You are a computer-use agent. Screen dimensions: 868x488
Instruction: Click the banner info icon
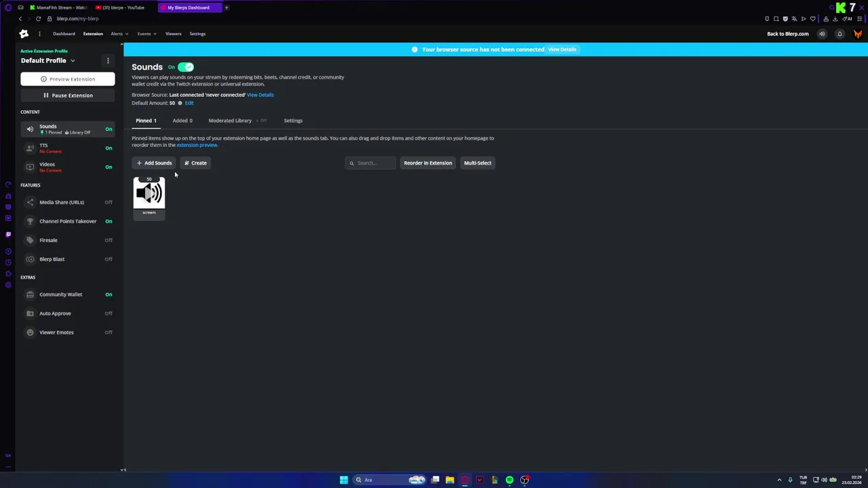click(x=414, y=49)
